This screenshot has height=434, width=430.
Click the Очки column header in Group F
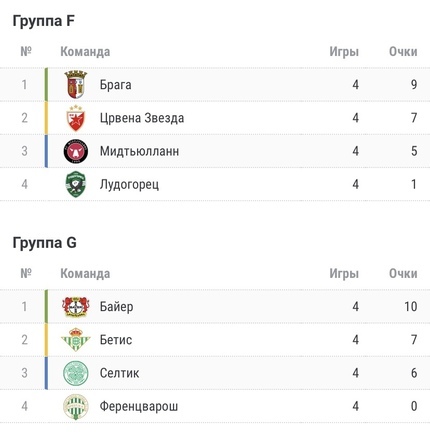click(403, 52)
